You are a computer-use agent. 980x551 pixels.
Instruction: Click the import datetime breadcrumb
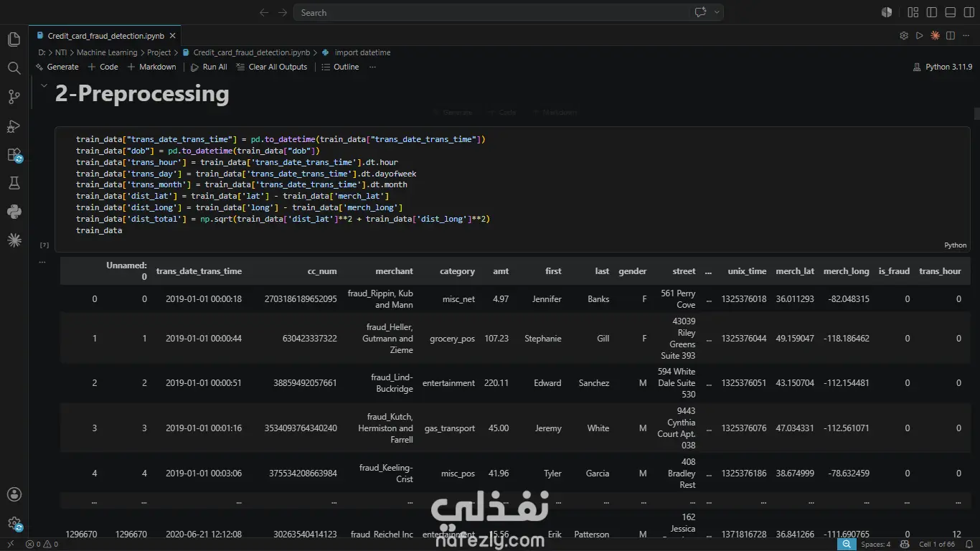point(357,52)
